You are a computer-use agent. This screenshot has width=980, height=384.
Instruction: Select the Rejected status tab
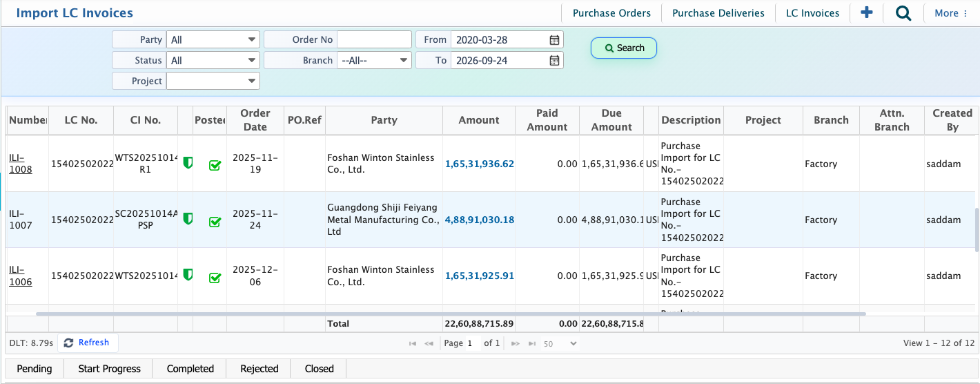[259, 369]
